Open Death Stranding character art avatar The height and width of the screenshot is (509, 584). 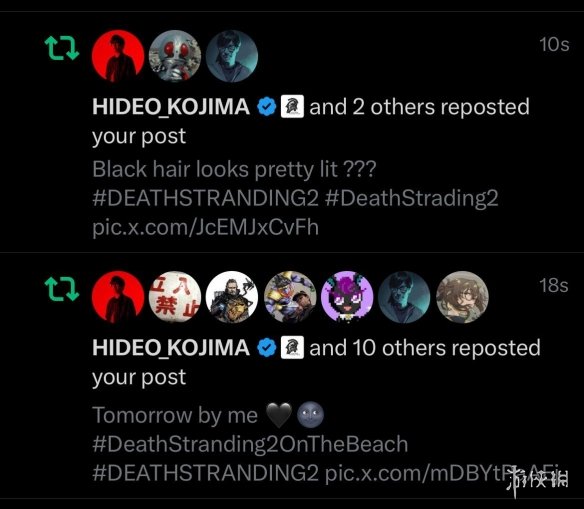tap(232, 297)
